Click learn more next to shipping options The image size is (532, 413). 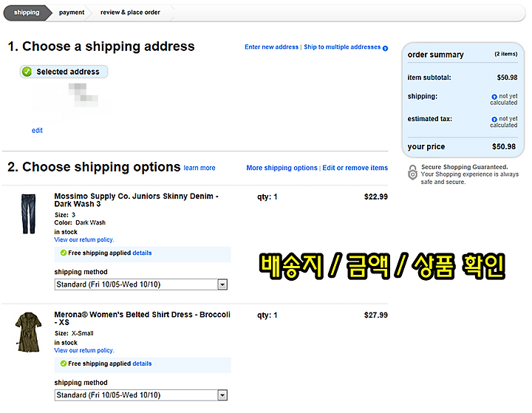199,168
